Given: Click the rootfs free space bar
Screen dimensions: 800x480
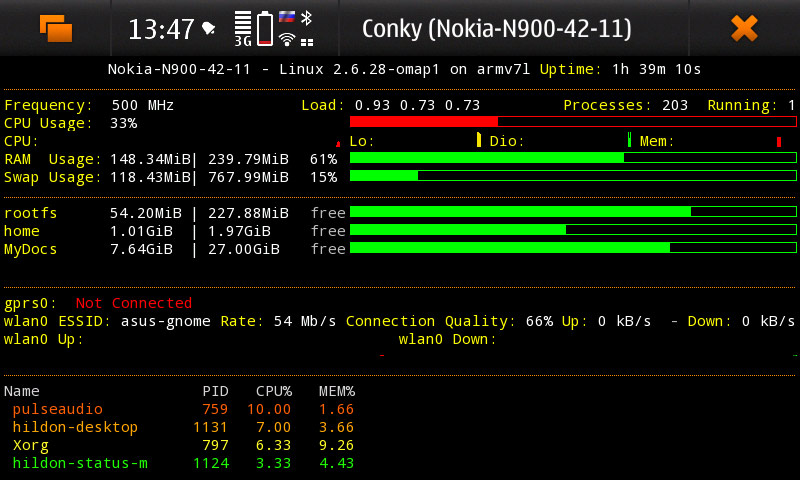Looking at the screenshot, I should (x=573, y=212).
